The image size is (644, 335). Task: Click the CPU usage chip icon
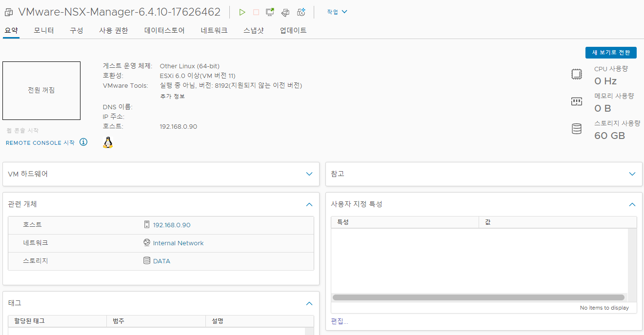click(577, 75)
